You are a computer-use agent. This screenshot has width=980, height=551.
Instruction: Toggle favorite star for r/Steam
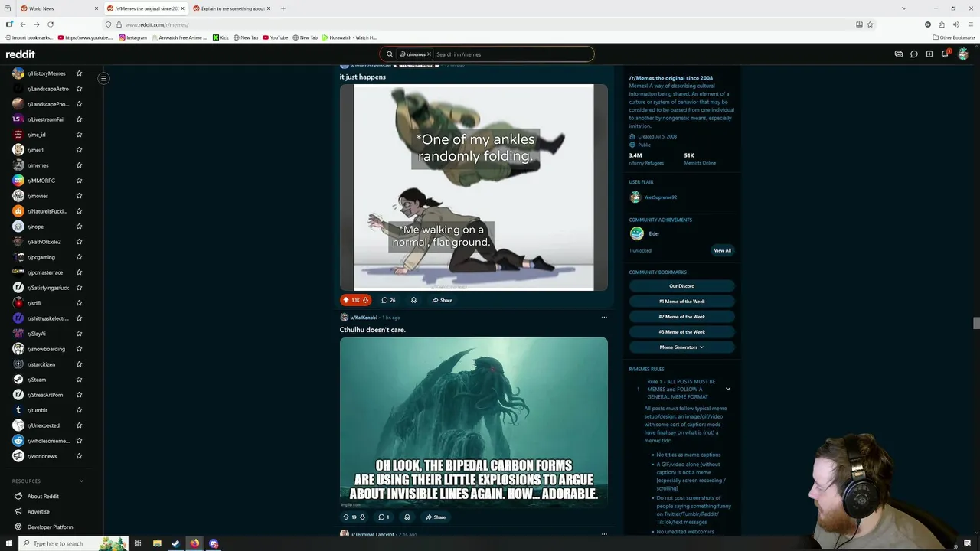tap(79, 380)
